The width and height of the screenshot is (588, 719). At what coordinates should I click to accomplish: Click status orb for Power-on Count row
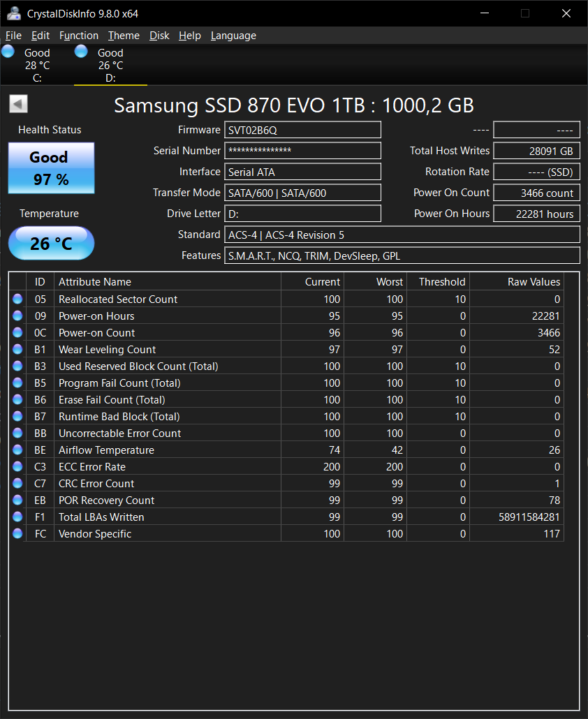(17, 332)
